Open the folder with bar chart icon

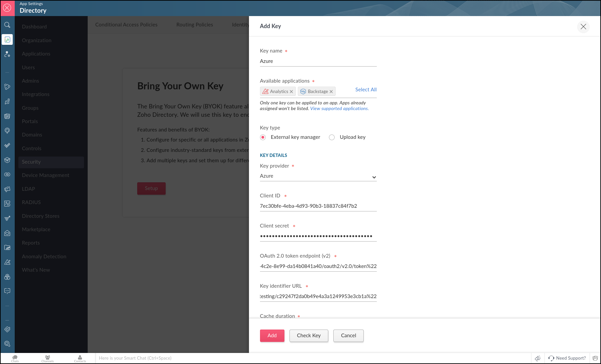point(7,248)
